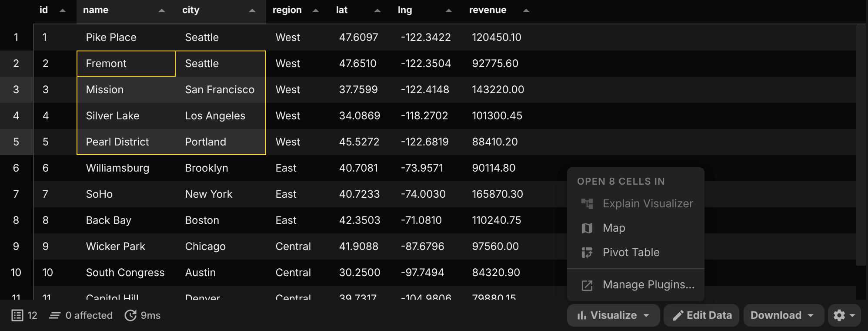Choose Explain Visualizer from the menu
868x331 pixels.
636,203
